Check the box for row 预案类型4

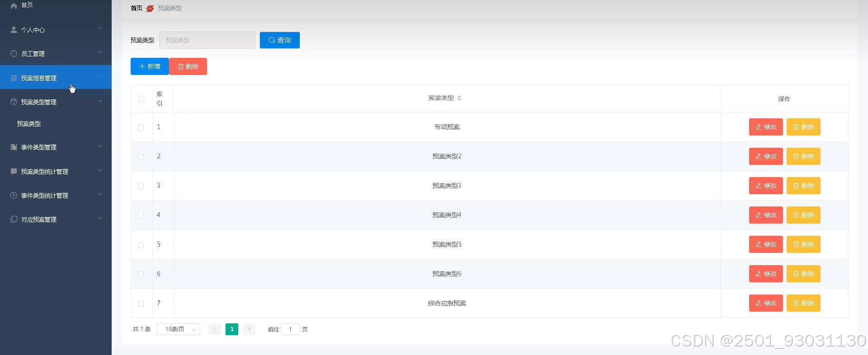pyautogui.click(x=141, y=215)
